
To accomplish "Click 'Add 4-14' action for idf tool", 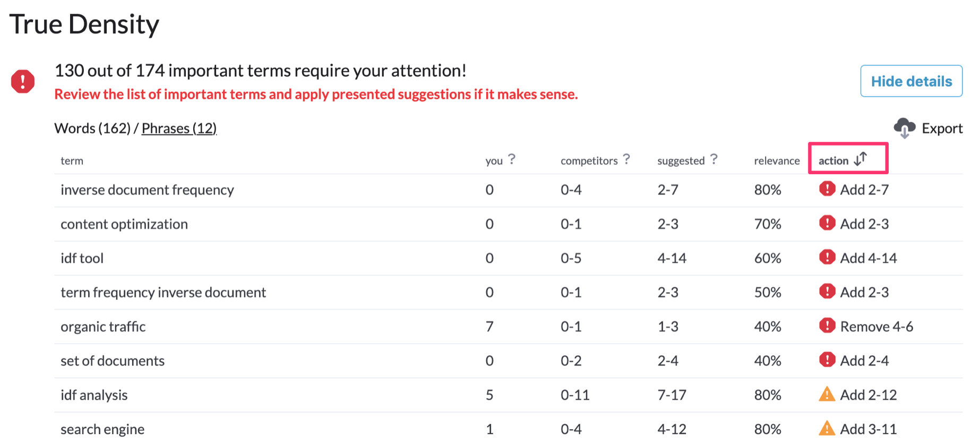I will 869,258.
